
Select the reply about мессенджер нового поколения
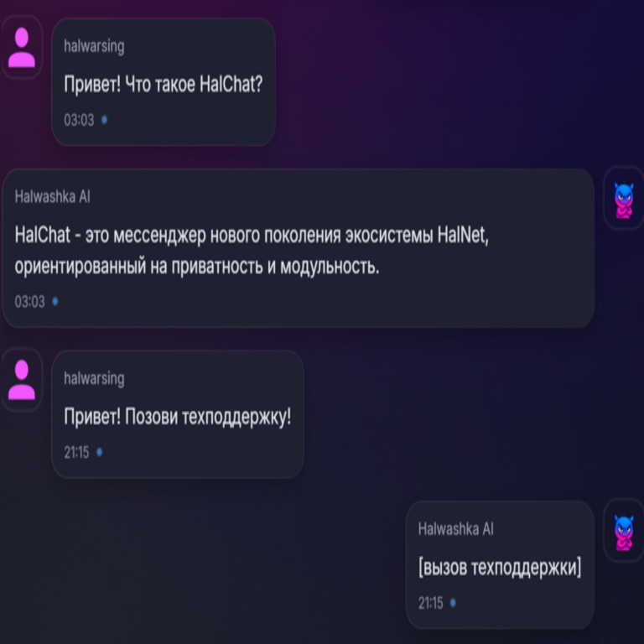pos(252,251)
